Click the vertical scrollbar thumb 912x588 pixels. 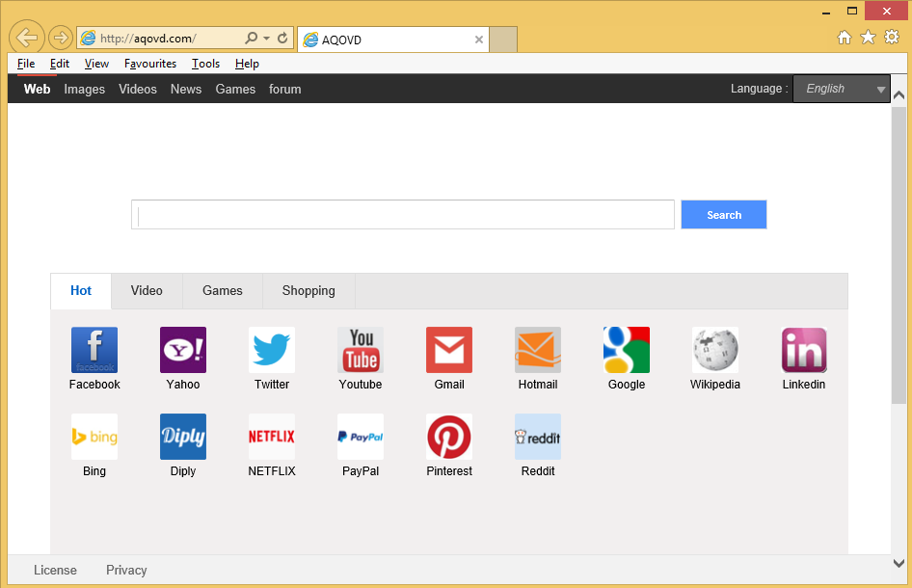tap(899, 254)
